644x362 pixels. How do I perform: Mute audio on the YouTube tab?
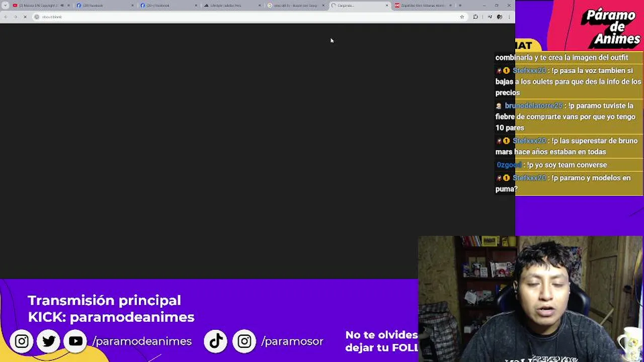(x=62, y=6)
